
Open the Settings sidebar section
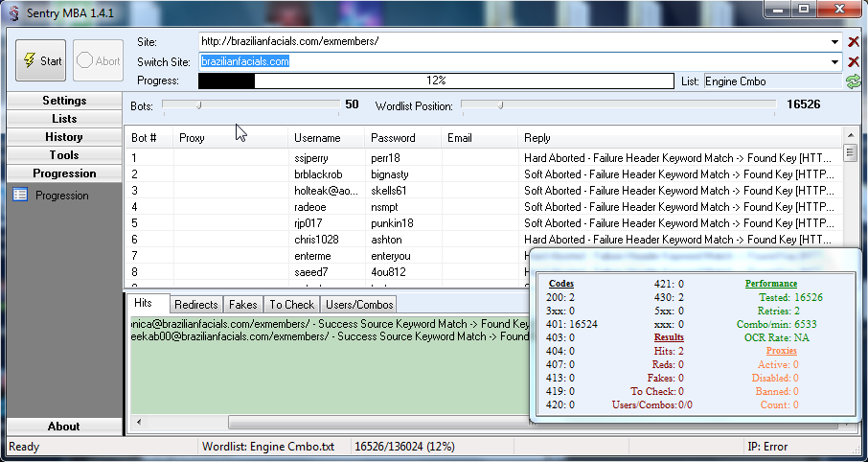pos(64,101)
